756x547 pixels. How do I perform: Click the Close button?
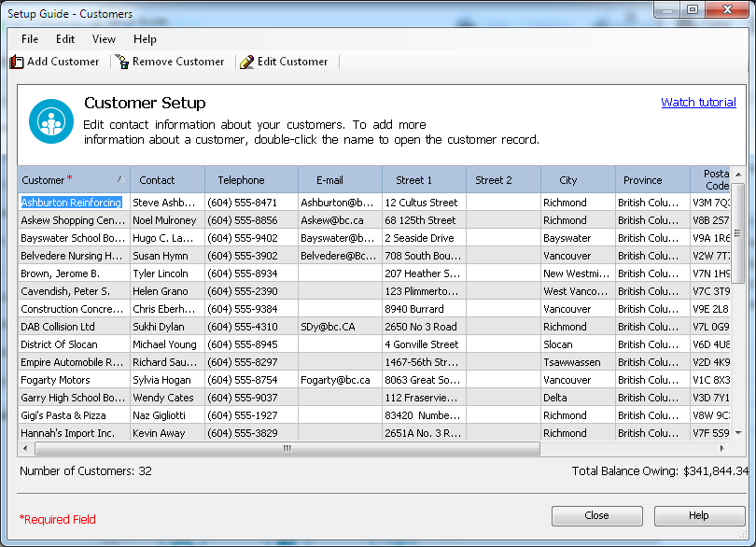pyautogui.click(x=596, y=515)
